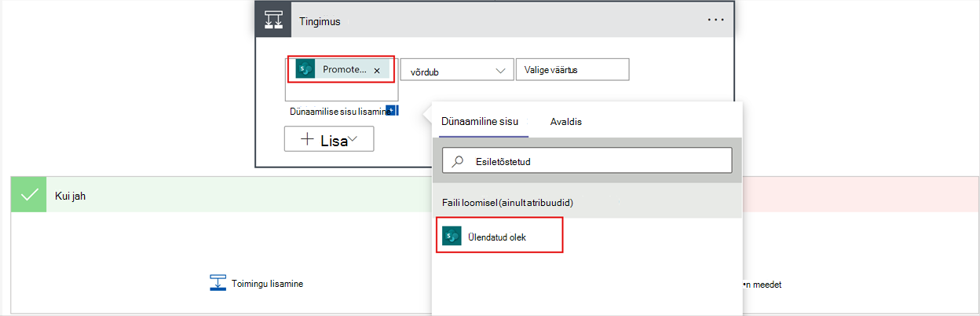
Task: Open the three-dot menu of Tingimus card
Action: click(715, 20)
